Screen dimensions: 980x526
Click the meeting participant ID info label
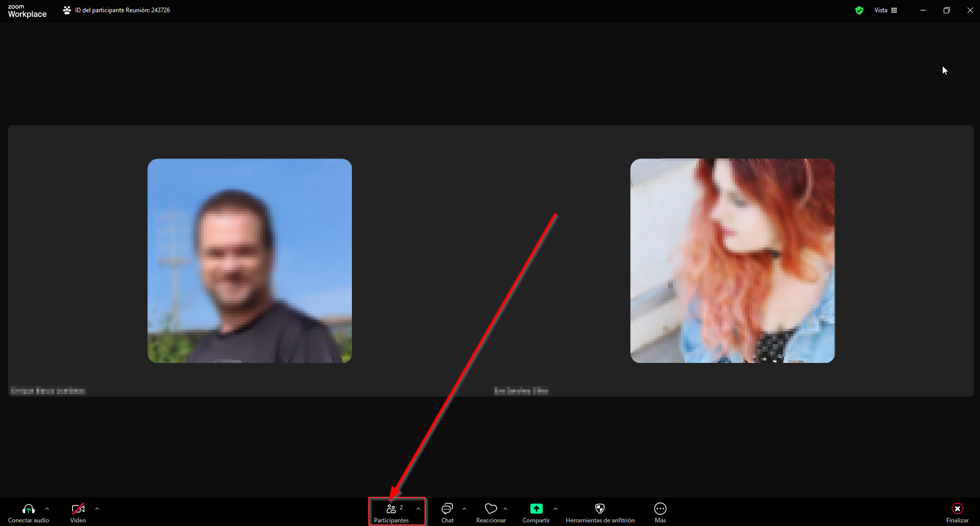[122, 10]
